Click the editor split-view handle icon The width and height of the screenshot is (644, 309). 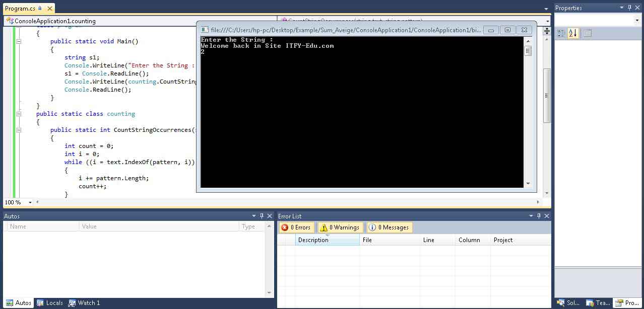(547, 31)
